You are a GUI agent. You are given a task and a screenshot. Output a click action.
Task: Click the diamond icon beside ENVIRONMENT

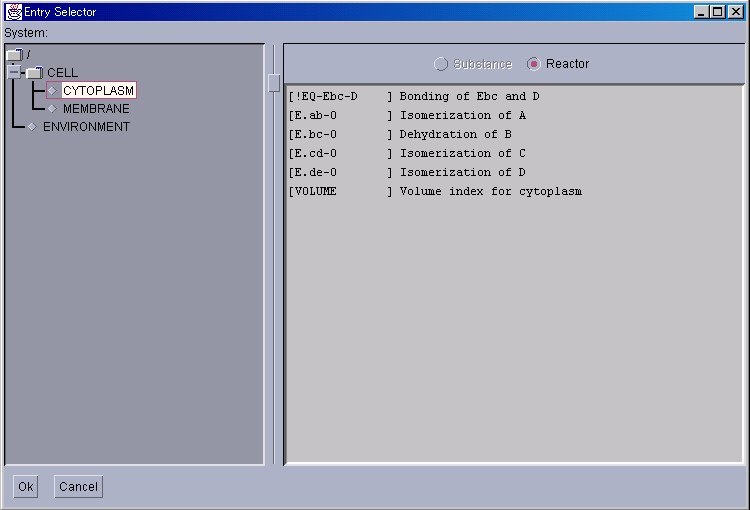(32, 127)
